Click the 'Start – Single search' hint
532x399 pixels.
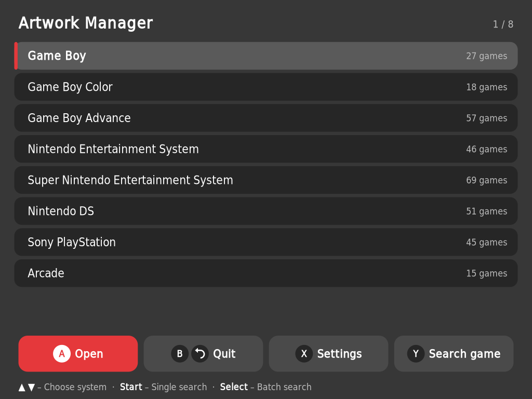pyautogui.click(x=163, y=387)
